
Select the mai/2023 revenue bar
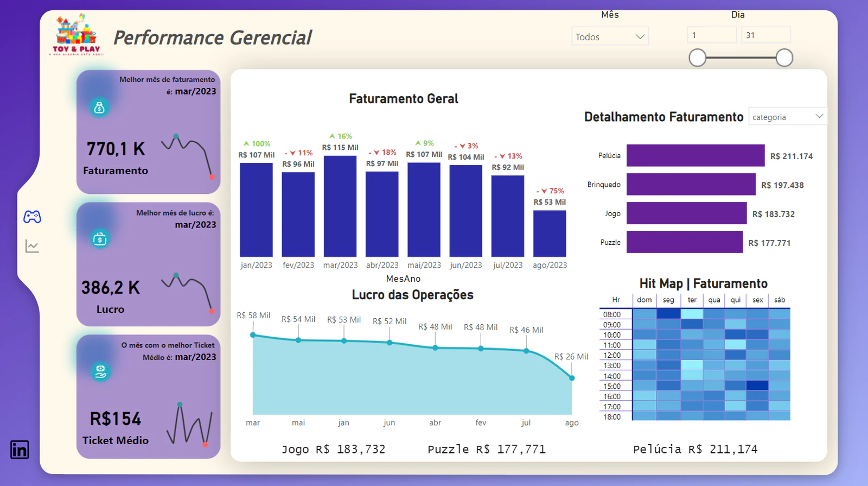pos(424,210)
